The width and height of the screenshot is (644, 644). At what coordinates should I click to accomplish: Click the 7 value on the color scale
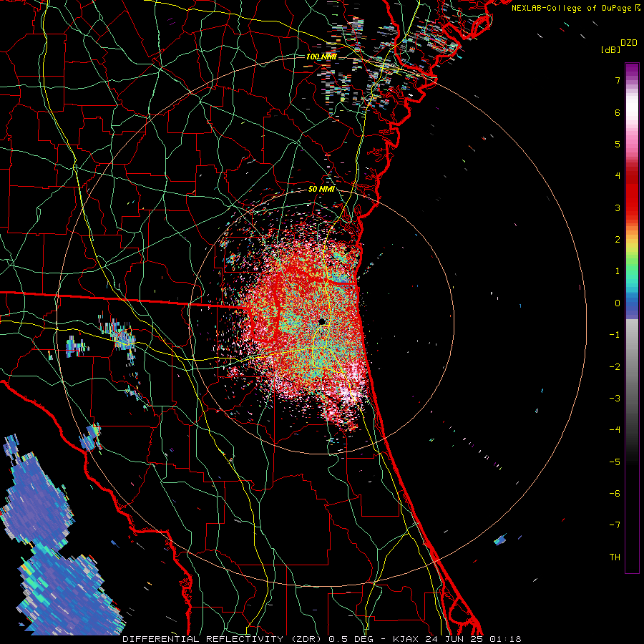(618, 80)
